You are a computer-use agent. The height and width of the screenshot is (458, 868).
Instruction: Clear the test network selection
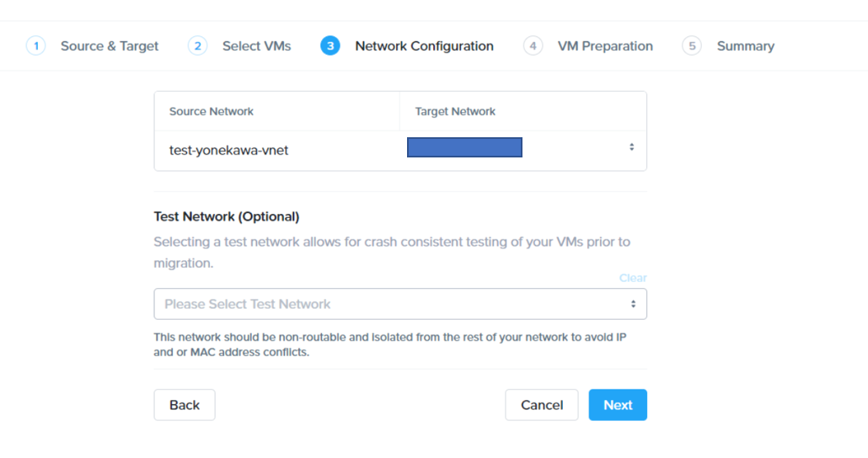tap(633, 278)
